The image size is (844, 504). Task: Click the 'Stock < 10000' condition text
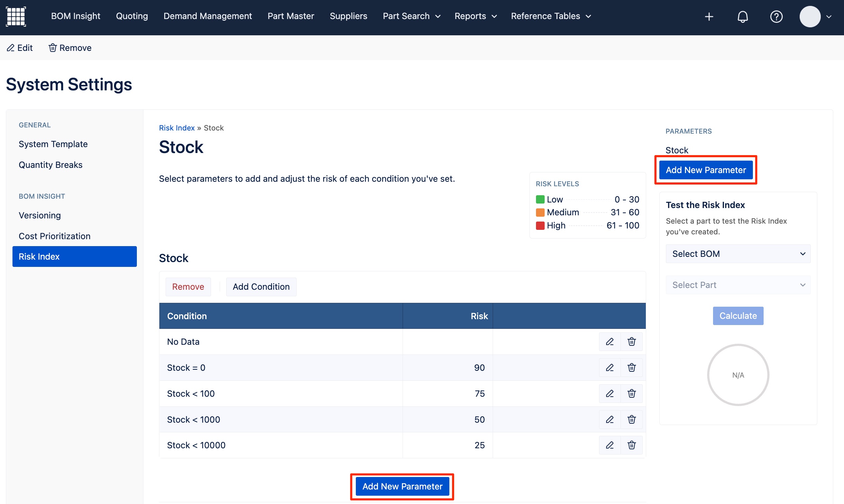[x=196, y=445]
